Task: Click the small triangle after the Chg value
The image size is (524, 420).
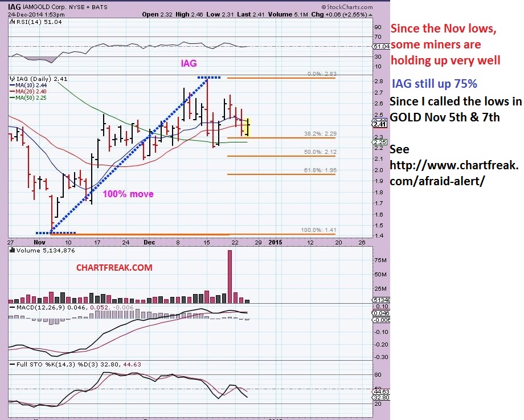Action: 370,15
